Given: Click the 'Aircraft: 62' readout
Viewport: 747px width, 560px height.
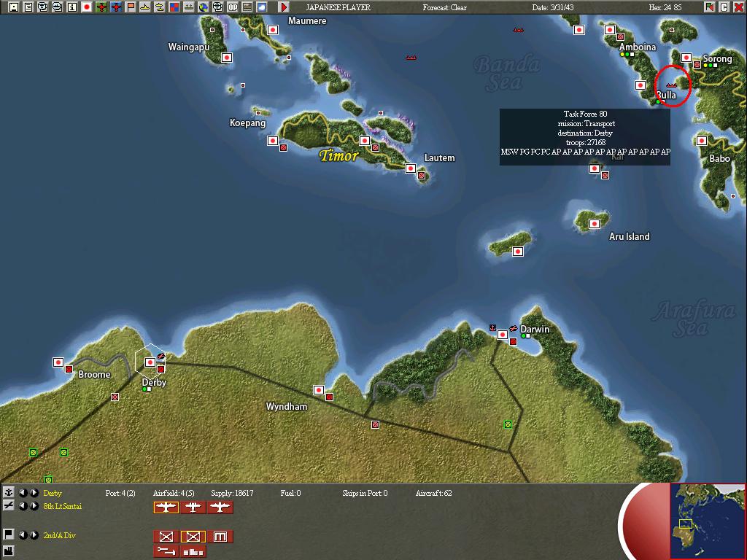Looking at the screenshot, I should 433,493.
